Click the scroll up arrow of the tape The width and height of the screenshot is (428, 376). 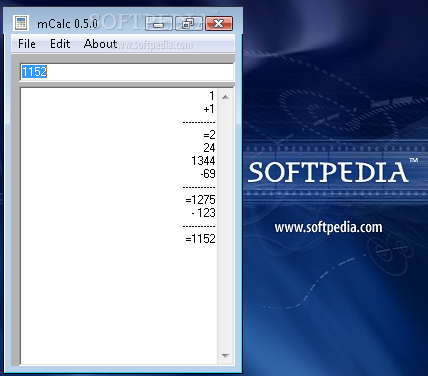[x=225, y=97]
